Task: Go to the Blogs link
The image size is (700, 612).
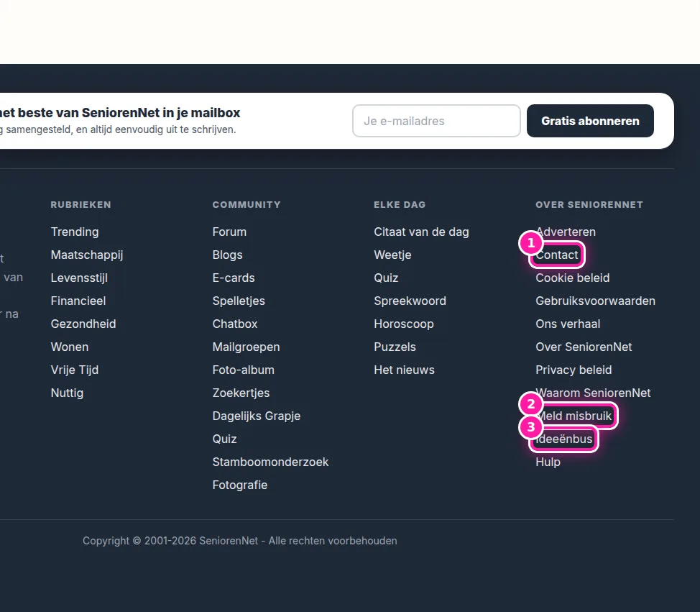Action: (x=227, y=255)
